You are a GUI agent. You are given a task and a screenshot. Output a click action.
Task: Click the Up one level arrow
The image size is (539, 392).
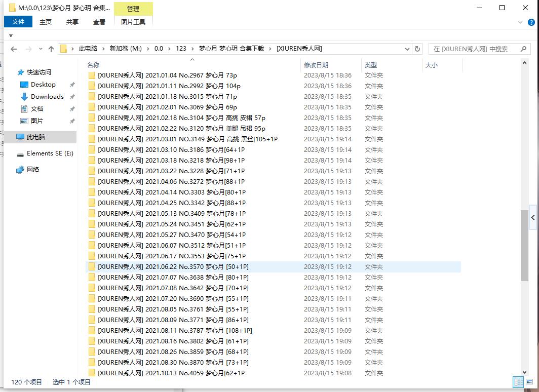click(51, 49)
